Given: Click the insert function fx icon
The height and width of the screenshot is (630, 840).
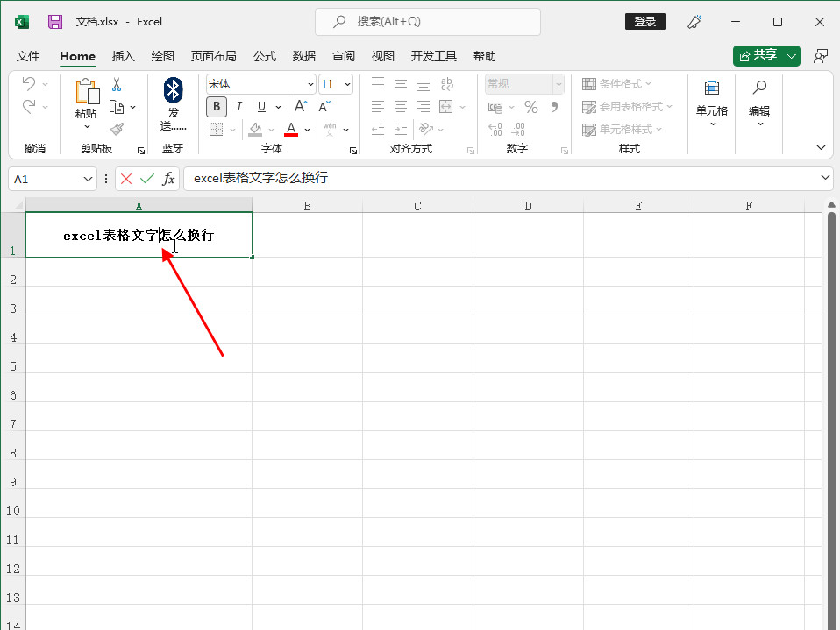Looking at the screenshot, I should click(168, 179).
